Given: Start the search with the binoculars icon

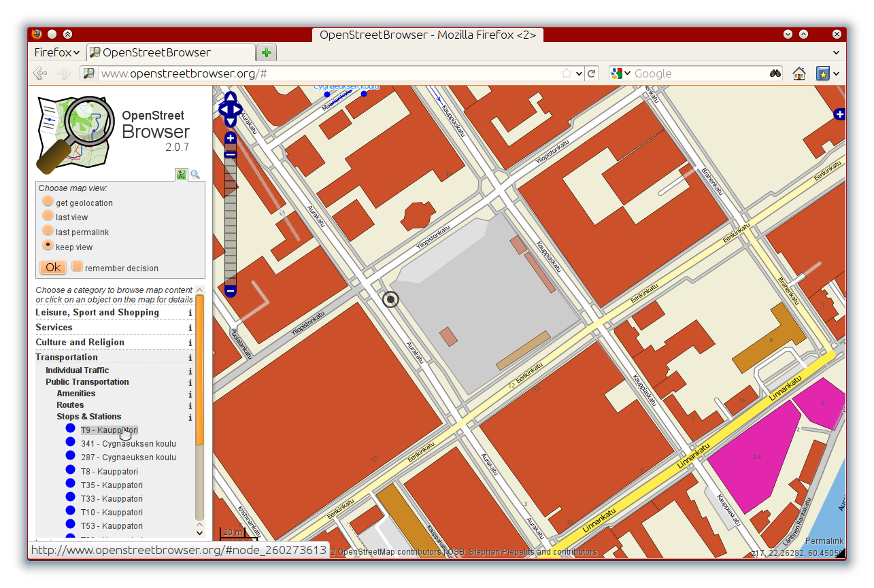Looking at the screenshot, I should [775, 73].
